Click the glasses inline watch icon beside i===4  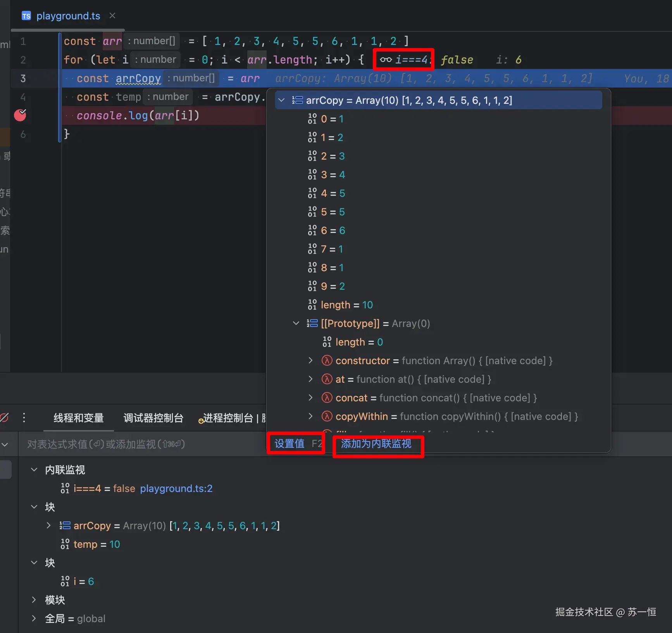coord(386,60)
